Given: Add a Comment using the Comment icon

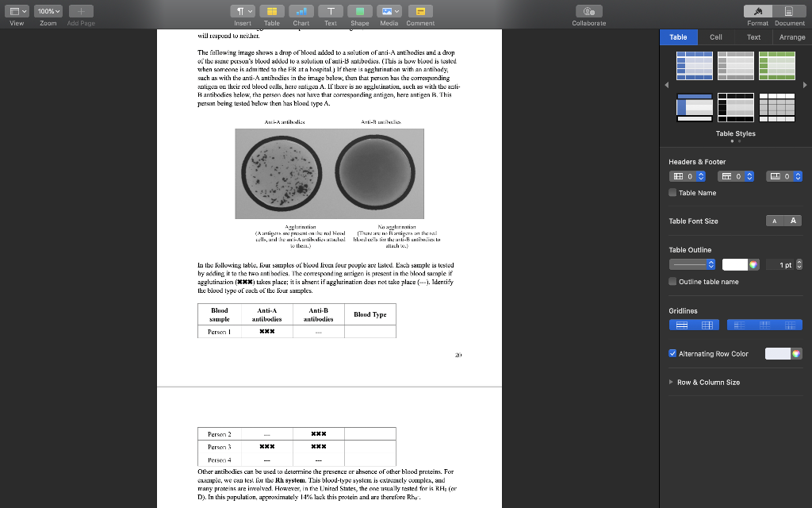Looking at the screenshot, I should tap(420, 10).
